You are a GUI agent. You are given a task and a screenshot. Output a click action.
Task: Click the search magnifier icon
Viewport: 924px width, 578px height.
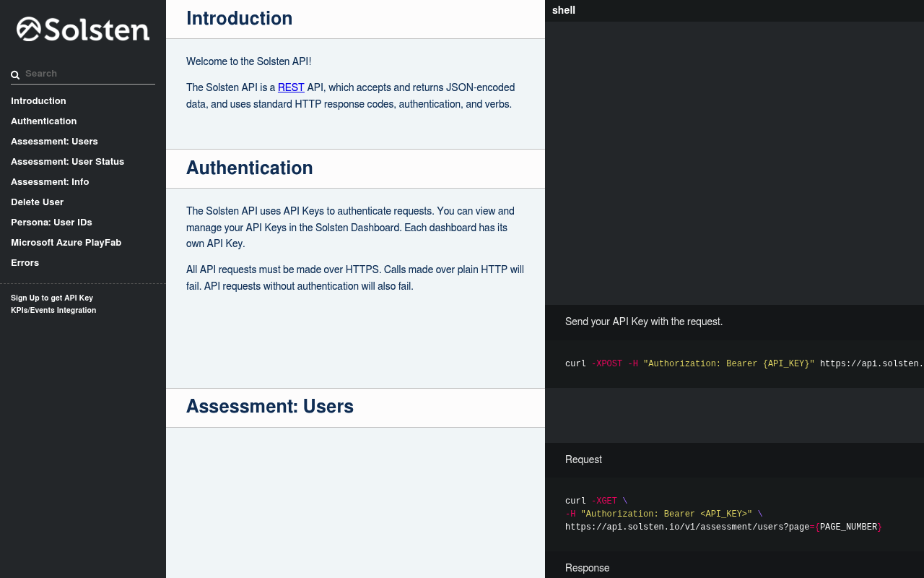coord(15,74)
